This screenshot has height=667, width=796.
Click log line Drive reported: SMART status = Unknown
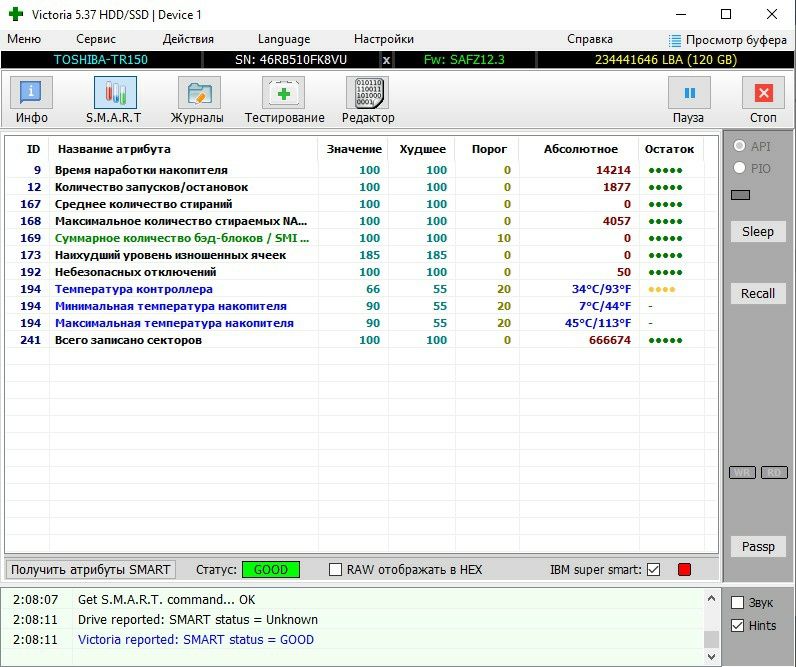[x=197, y=620]
